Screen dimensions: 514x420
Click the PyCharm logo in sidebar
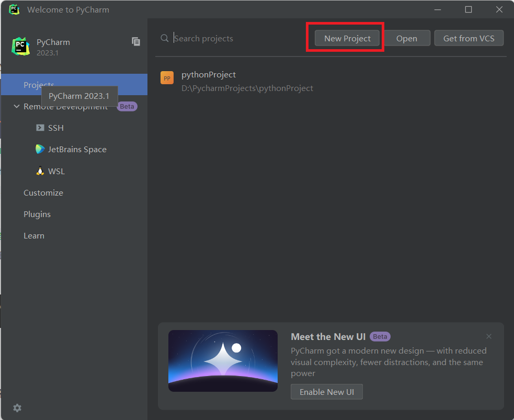point(20,46)
